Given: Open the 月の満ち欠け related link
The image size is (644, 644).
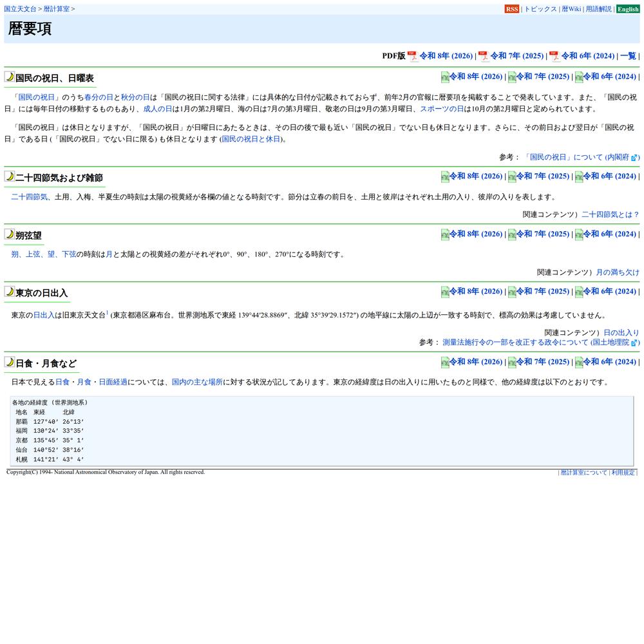Looking at the screenshot, I should 617,272.
